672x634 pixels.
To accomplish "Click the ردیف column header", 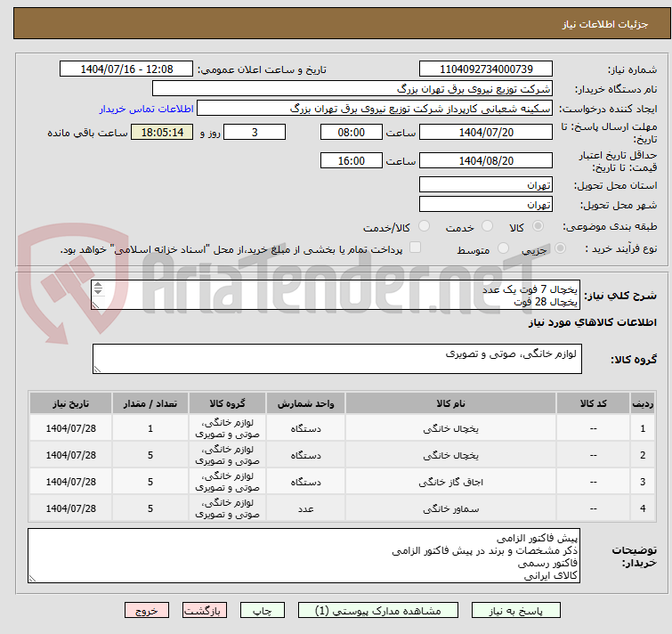I will click(643, 403).
